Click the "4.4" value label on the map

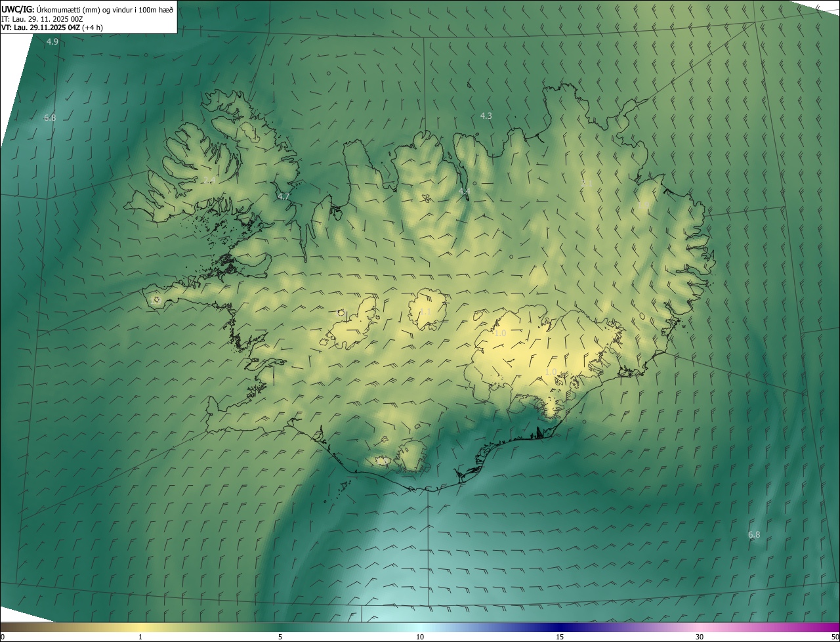point(464,192)
